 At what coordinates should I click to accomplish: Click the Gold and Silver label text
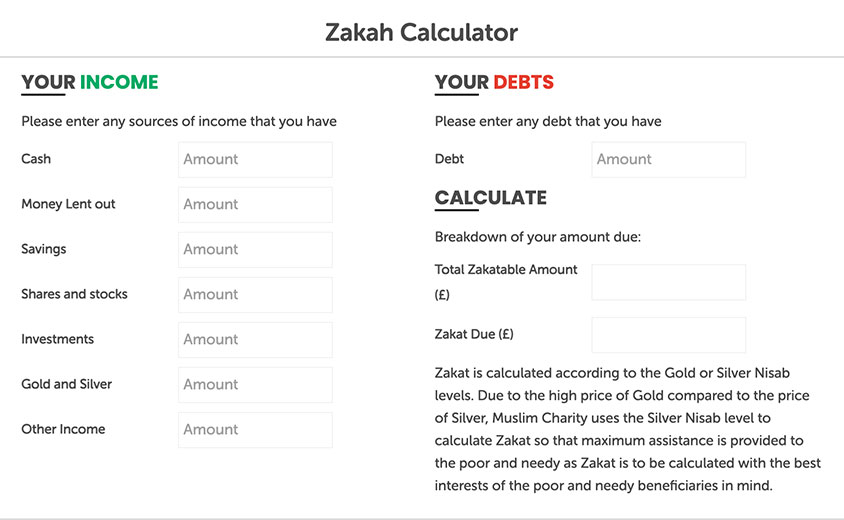tap(66, 384)
